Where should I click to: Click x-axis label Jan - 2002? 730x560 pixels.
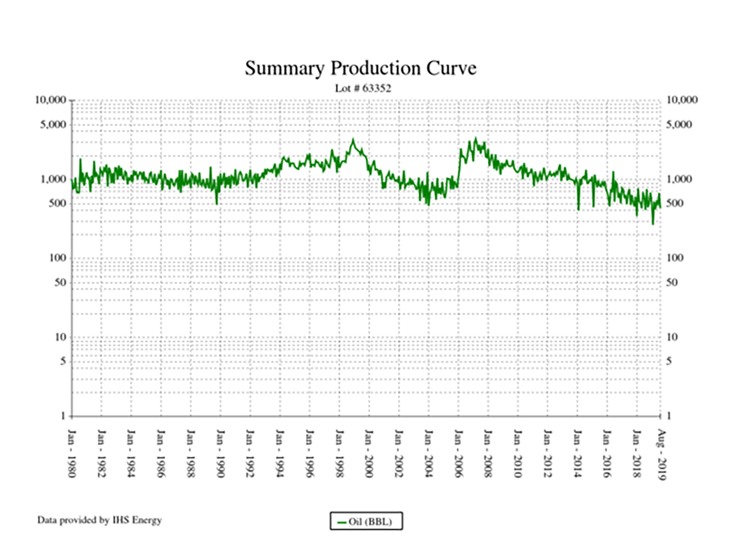[399, 453]
